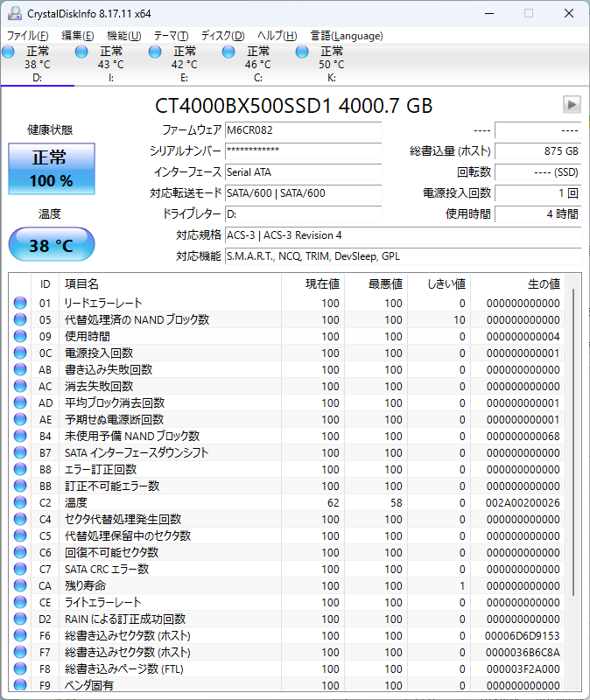
Task: Click status orb for attribute 01 リードエラーレート
Action: coord(20,303)
